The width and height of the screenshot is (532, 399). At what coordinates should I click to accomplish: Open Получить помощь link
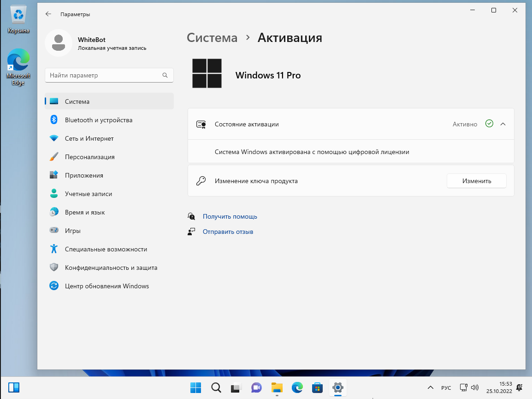(x=230, y=216)
